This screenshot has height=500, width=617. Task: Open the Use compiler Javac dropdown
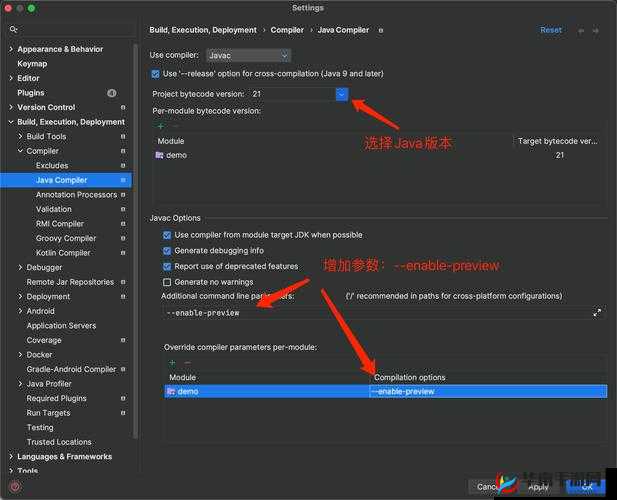point(248,55)
